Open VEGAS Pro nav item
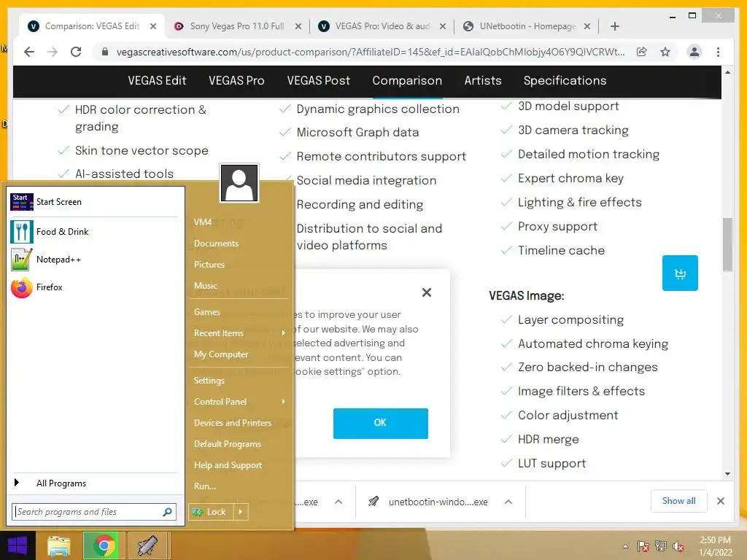The image size is (747, 560). coord(236,80)
